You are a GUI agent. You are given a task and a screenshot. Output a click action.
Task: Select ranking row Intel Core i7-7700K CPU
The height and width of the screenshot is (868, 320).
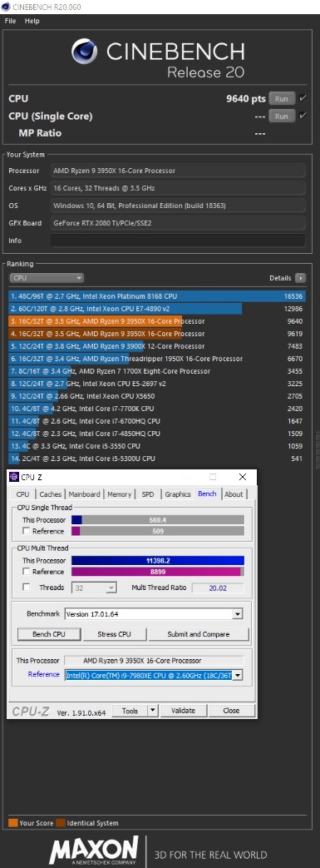click(157, 409)
